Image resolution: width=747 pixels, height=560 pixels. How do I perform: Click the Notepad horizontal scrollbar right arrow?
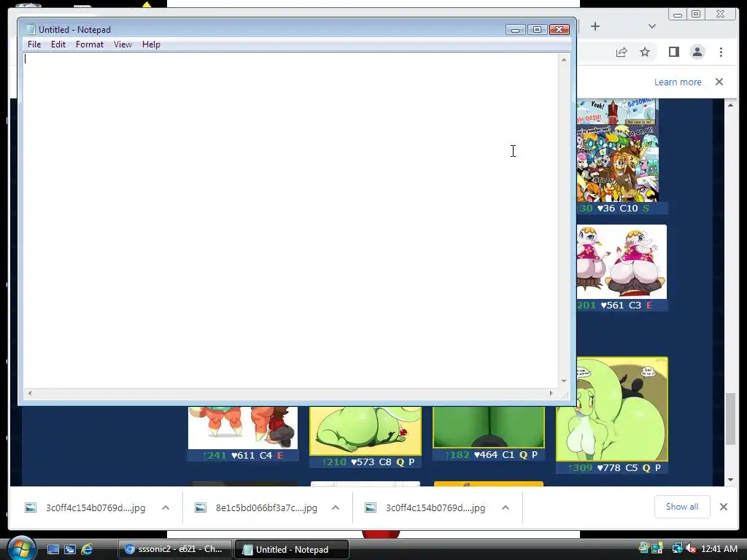pyautogui.click(x=551, y=393)
